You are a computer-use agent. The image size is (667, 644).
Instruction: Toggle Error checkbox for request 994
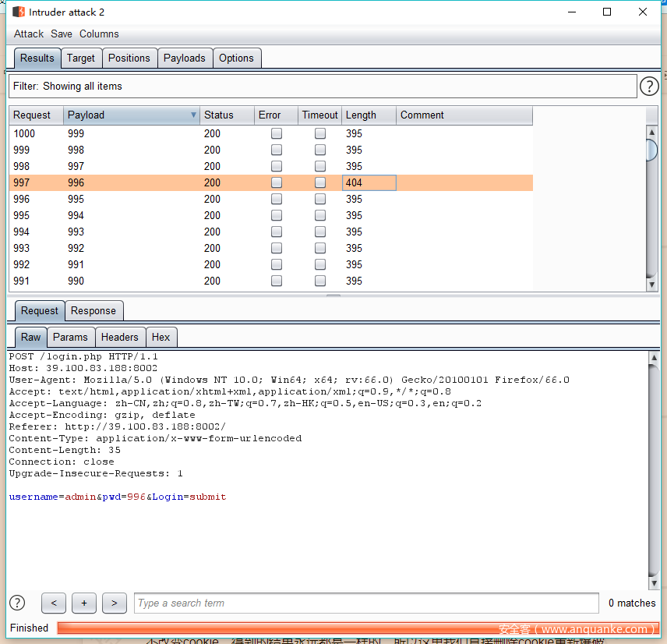pos(276,232)
